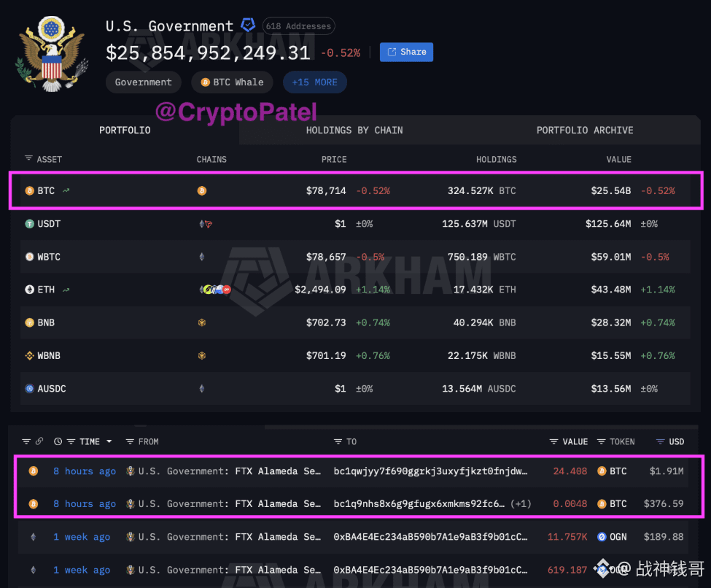
Task: Select the $376.59 USD amount
Action: (x=664, y=503)
